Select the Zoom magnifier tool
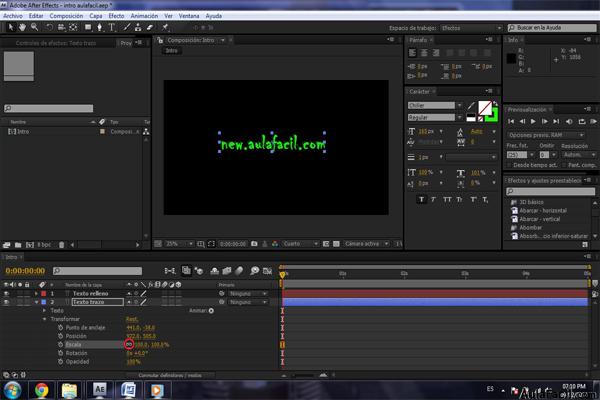 [34, 27]
